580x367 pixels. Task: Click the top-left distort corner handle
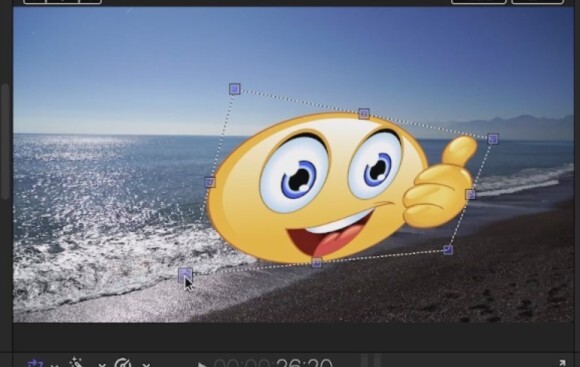tap(235, 89)
